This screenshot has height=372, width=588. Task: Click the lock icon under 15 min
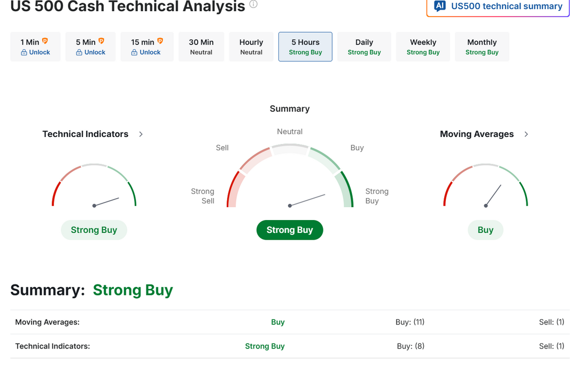click(134, 52)
